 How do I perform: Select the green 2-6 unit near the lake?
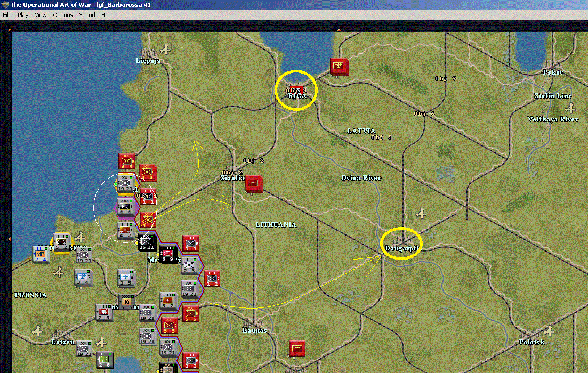[104, 360]
